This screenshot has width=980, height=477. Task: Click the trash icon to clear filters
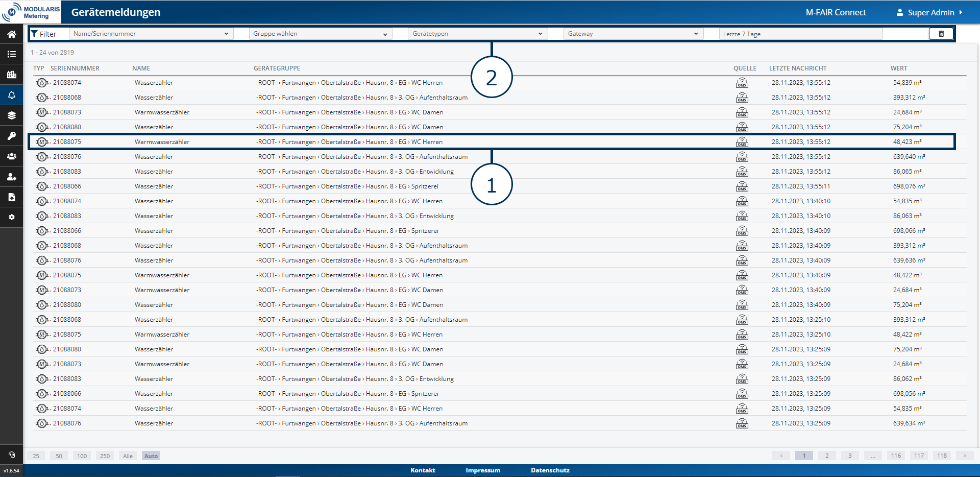tap(941, 34)
